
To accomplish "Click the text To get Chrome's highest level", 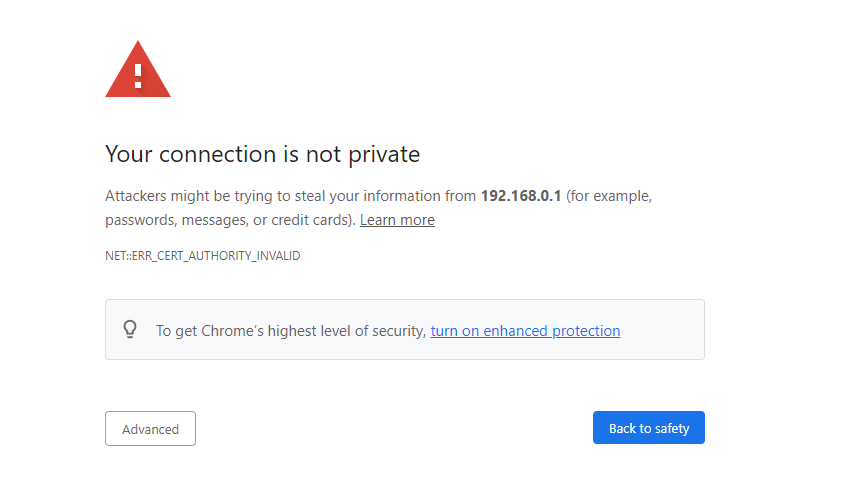I will coord(249,331).
